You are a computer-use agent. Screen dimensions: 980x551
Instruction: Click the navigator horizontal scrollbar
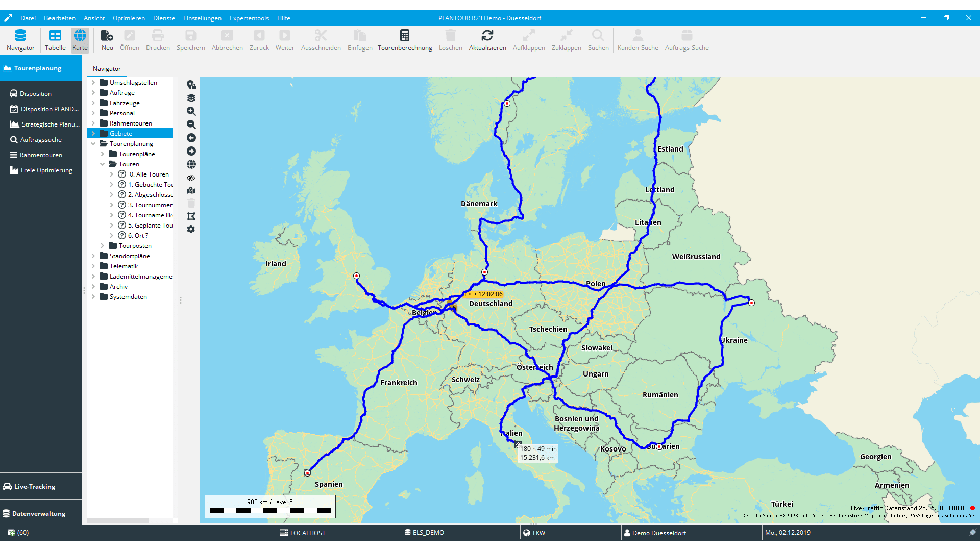(118, 520)
